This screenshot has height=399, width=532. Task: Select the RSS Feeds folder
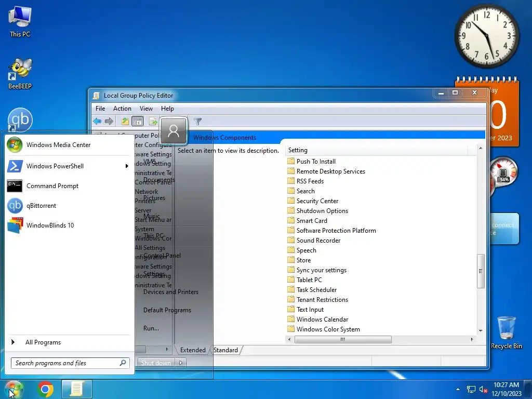tap(305, 181)
